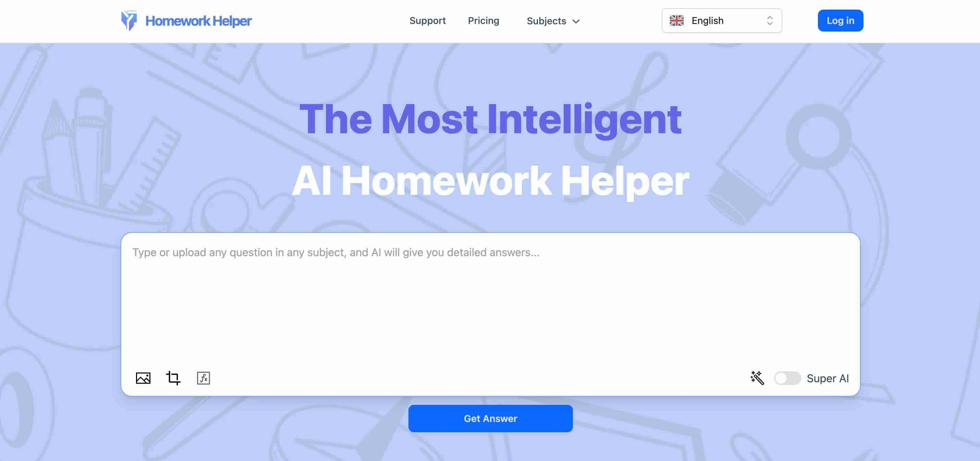
Task: Select English from language options
Action: pos(721,21)
